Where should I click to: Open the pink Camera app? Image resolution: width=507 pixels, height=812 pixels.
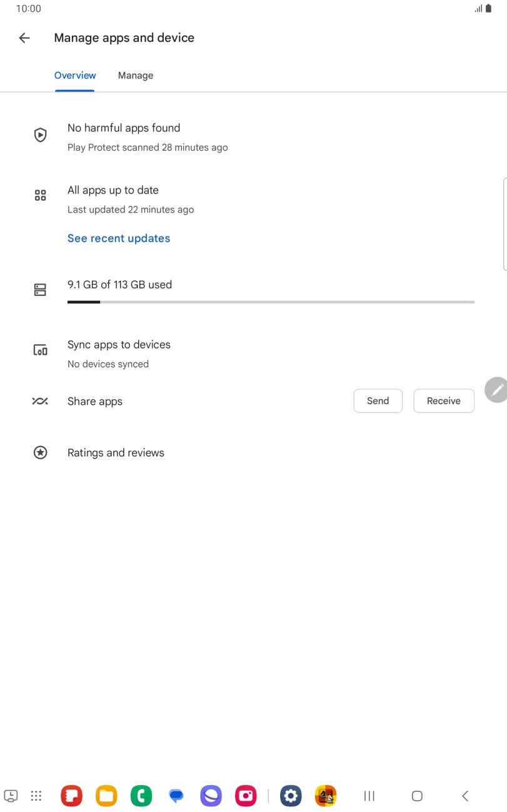point(246,796)
